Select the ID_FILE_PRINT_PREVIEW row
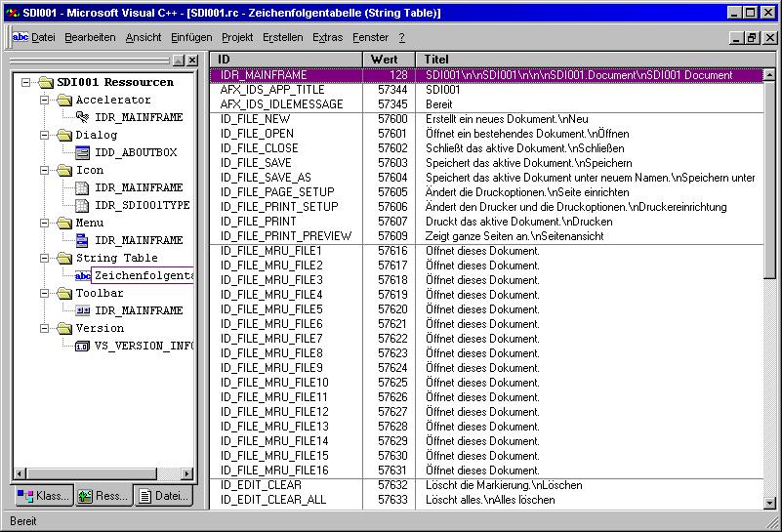782x532 pixels. coord(487,236)
